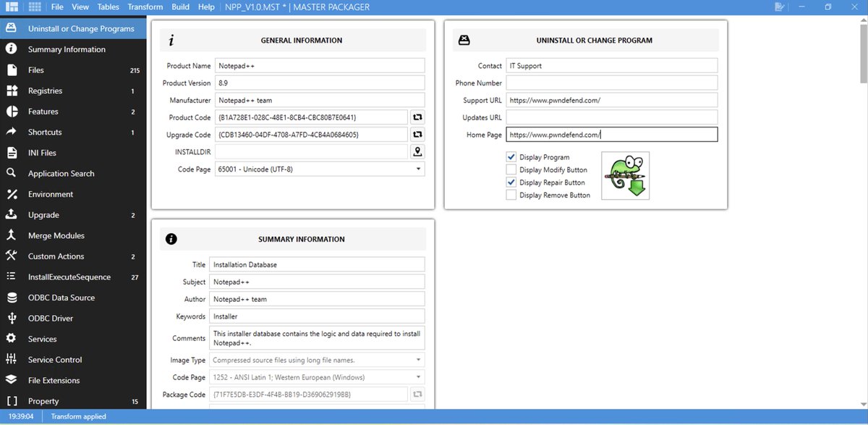The width and height of the screenshot is (868, 425).
Task: Click the Environment percent icon in sidebar
Action: coord(12,194)
